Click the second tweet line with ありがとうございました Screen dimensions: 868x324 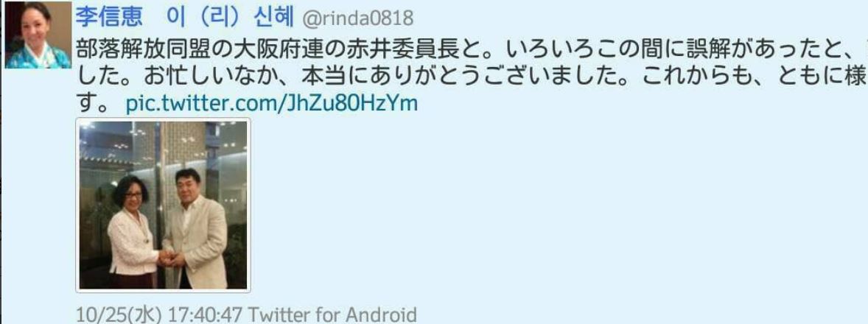click(471, 77)
